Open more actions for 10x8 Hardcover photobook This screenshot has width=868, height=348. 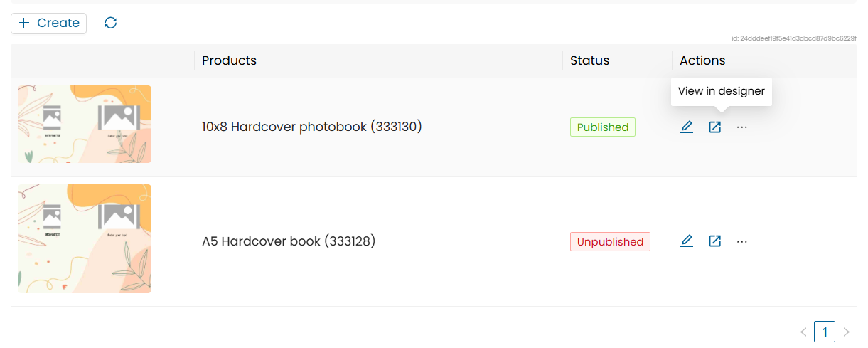742,127
